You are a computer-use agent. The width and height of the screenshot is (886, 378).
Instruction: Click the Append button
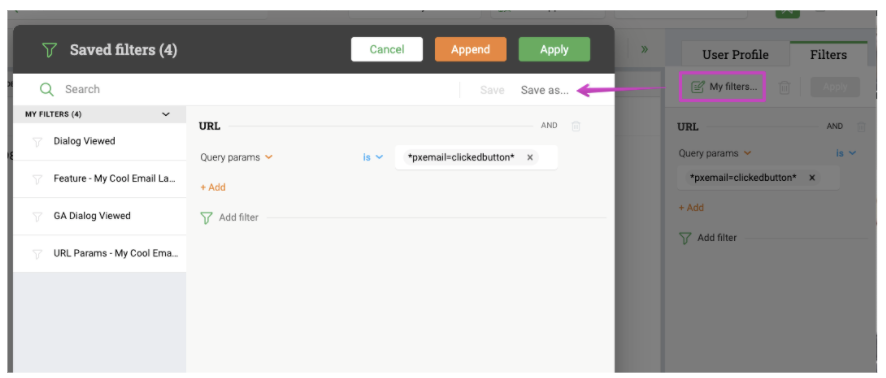coord(471,50)
